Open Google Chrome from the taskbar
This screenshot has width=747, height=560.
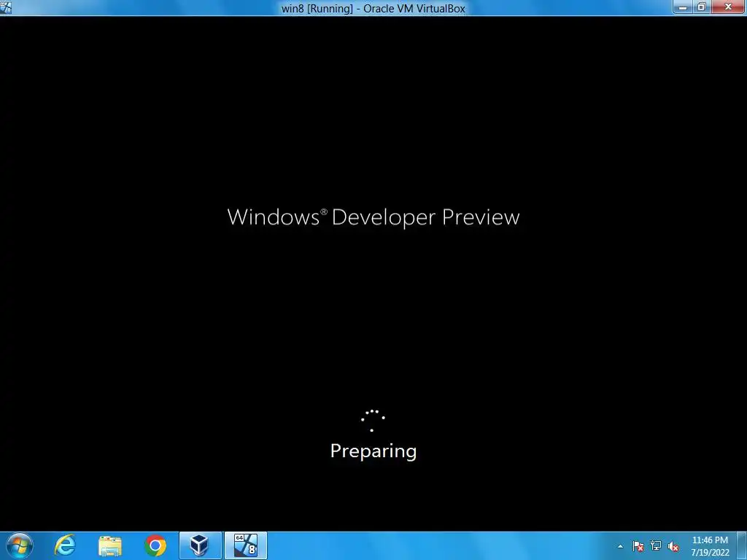(155, 545)
